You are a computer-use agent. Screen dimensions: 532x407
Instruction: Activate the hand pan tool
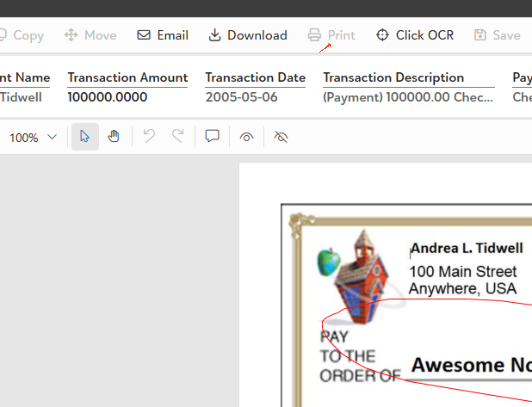[x=113, y=137]
